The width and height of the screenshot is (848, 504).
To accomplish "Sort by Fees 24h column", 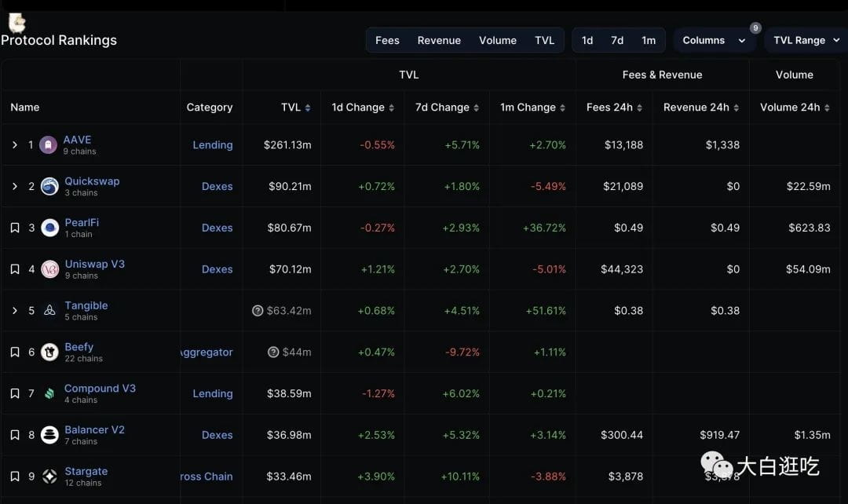I will coord(639,108).
